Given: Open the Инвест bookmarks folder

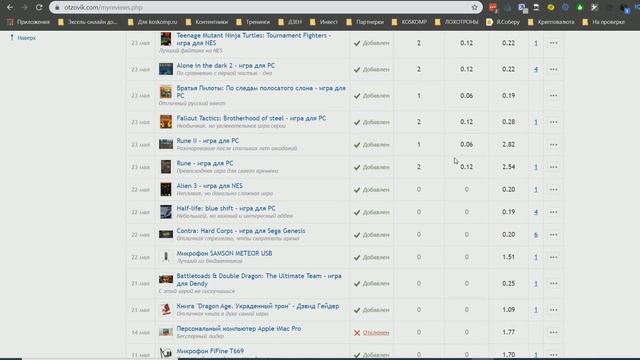Looking at the screenshot, I should (x=324, y=22).
